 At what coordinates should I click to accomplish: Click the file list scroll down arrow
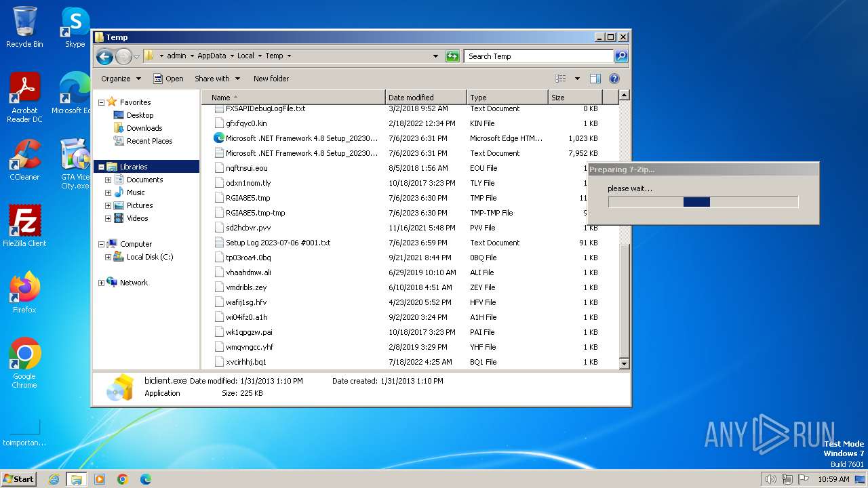tap(625, 364)
